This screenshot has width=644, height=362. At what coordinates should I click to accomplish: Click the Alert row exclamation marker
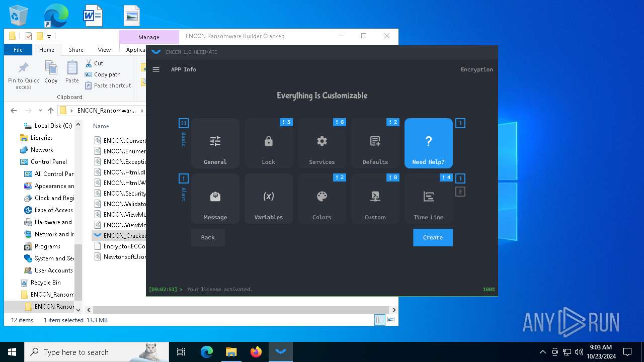[184, 178]
